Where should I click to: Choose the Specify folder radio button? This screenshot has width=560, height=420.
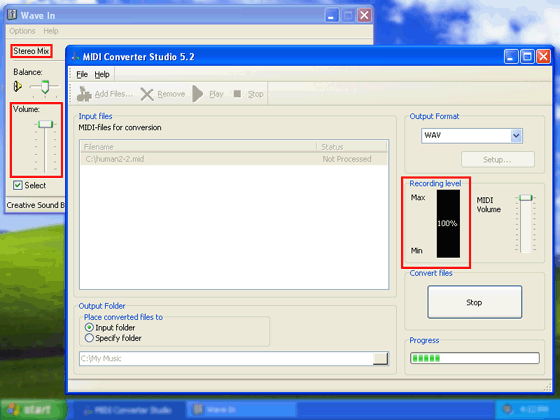(x=89, y=338)
